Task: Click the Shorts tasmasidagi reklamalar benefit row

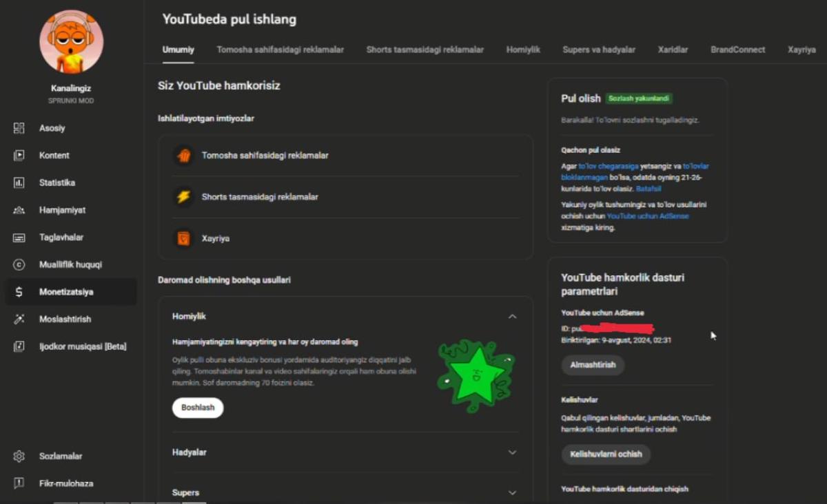Action: tap(345, 197)
